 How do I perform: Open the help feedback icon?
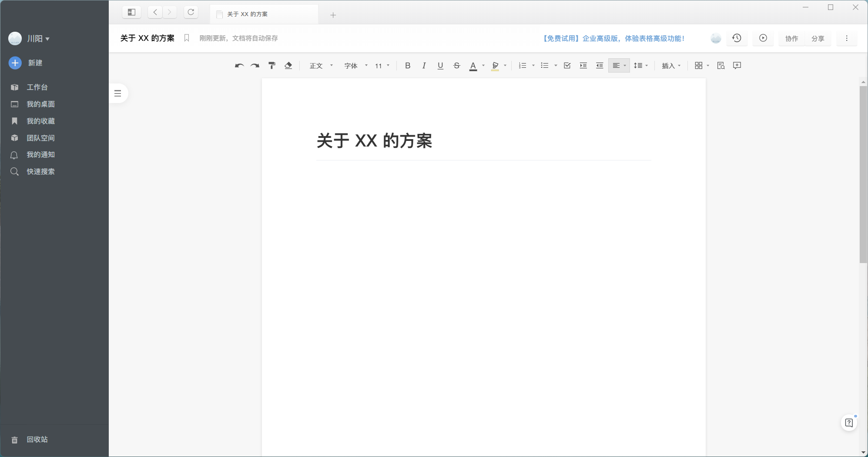(849, 423)
